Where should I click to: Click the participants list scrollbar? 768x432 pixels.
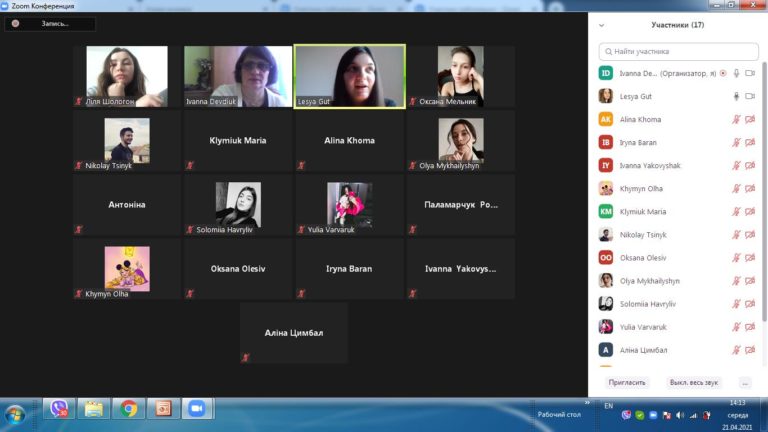coord(764,191)
